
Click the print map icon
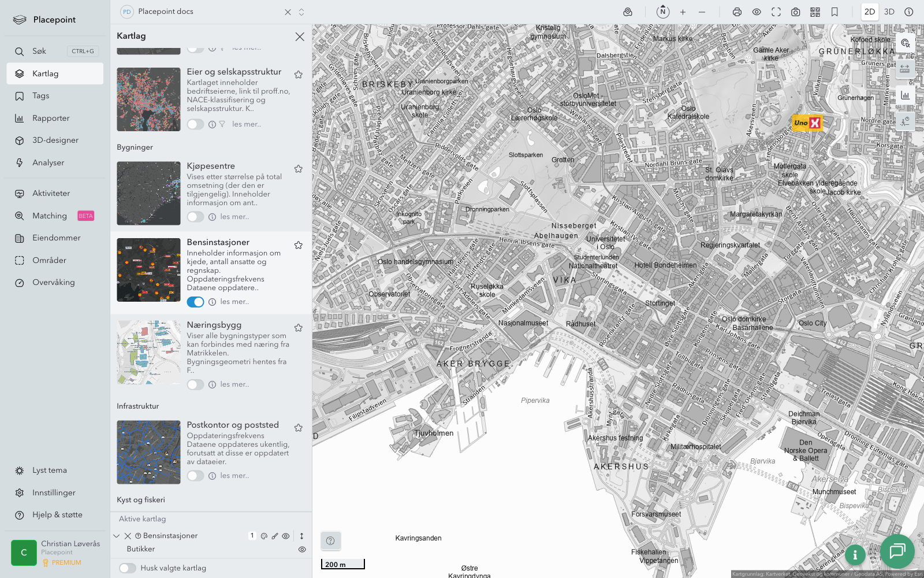coord(737,12)
